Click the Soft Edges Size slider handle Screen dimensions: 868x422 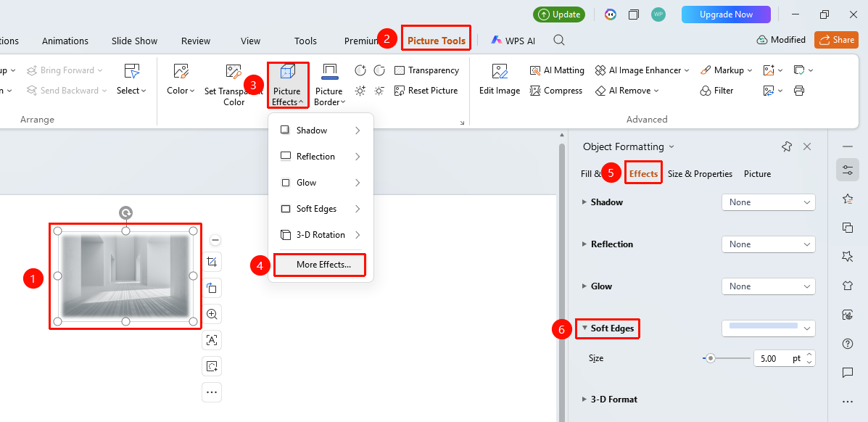[x=711, y=358]
